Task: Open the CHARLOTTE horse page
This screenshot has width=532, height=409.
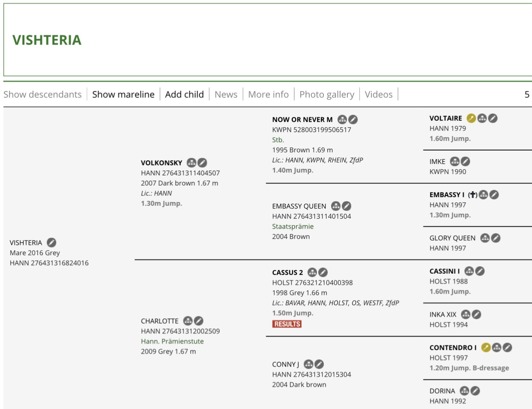Action: click(x=160, y=321)
